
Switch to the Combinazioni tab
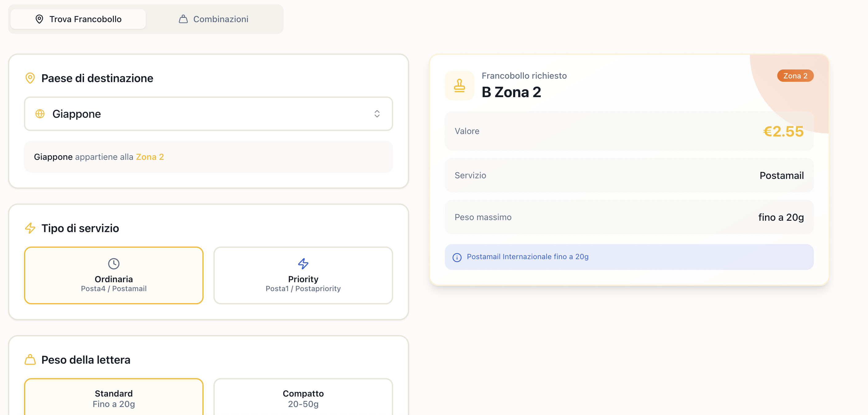(214, 19)
